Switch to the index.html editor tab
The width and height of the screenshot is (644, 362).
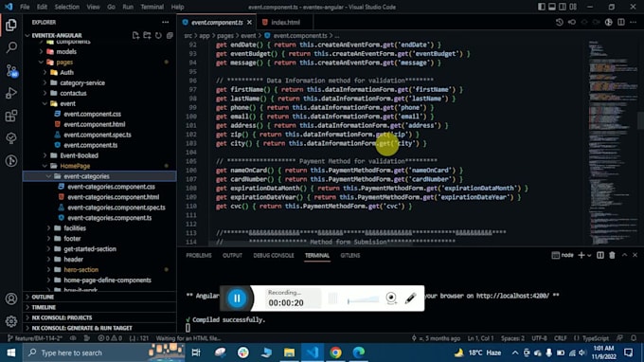click(285, 22)
